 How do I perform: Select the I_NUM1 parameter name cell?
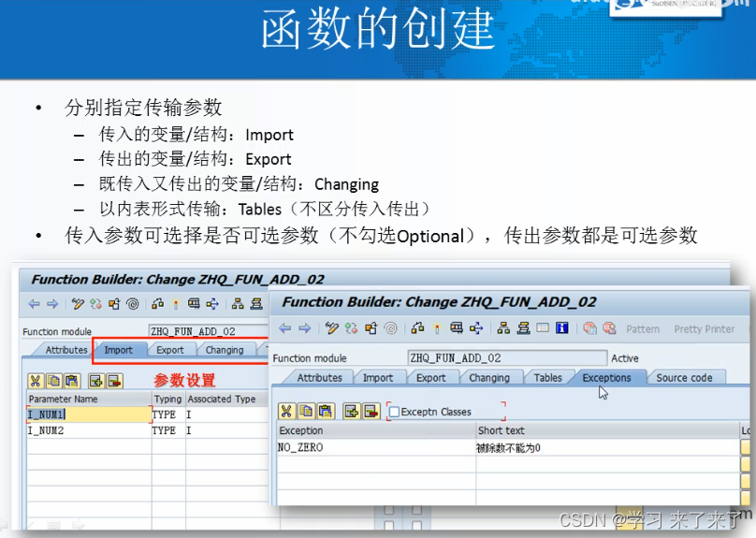point(89,414)
